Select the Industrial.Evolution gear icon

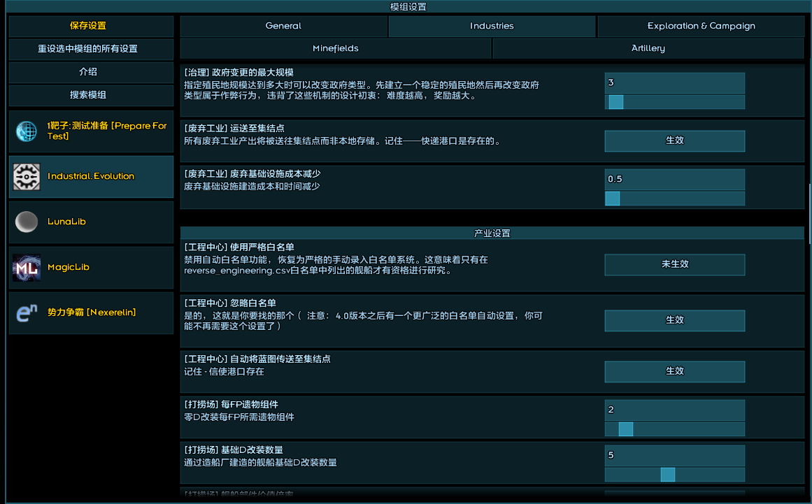pyautogui.click(x=27, y=177)
